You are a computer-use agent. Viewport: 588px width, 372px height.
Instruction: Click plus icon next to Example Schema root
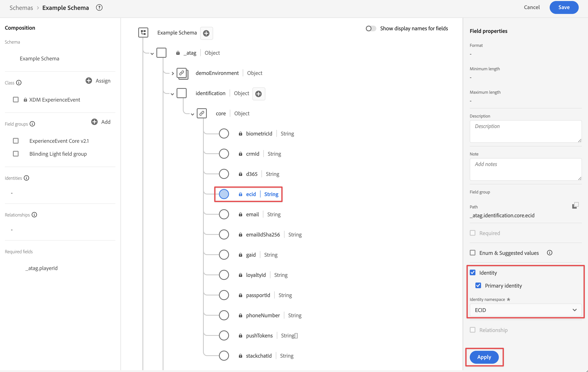206,33
